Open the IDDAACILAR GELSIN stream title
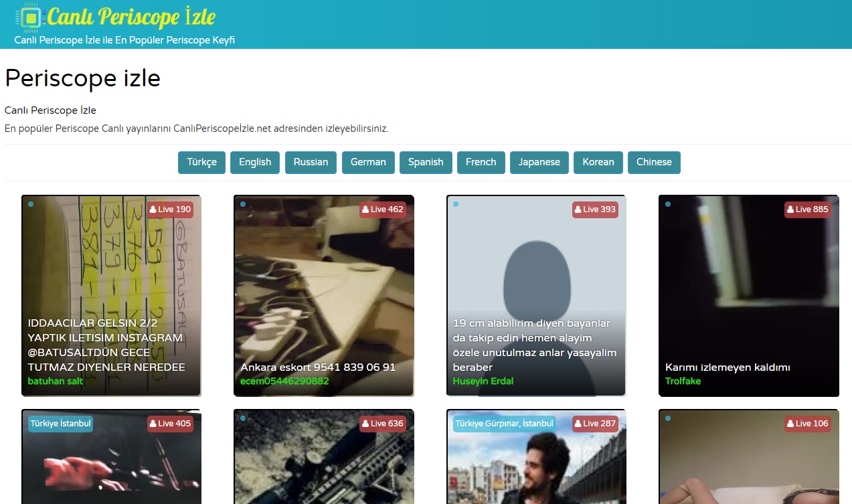 (x=106, y=345)
